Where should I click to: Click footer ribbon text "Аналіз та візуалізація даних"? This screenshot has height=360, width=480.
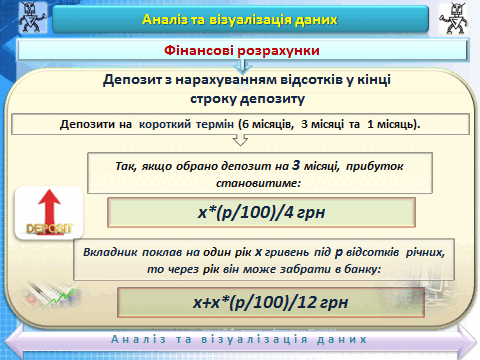coord(239,339)
